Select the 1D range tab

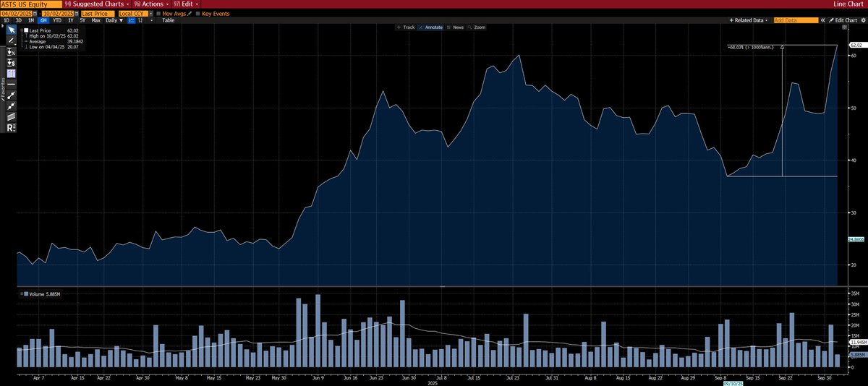pyautogui.click(x=7, y=20)
